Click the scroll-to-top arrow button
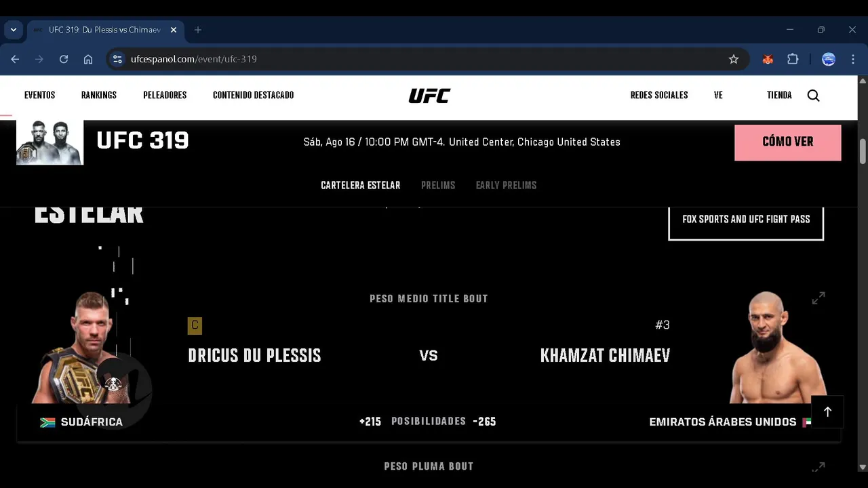The image size is (868, 488). click(x=827, y=411)
